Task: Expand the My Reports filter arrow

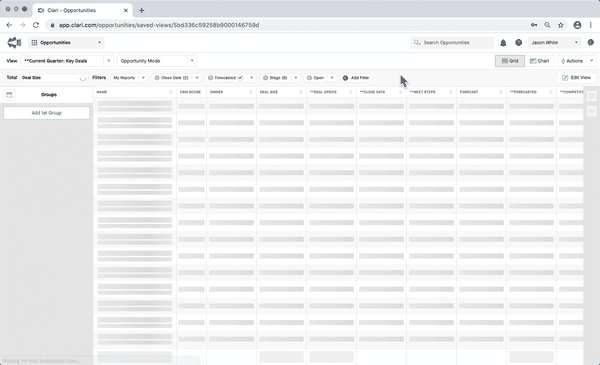Action: pos(143,78)
